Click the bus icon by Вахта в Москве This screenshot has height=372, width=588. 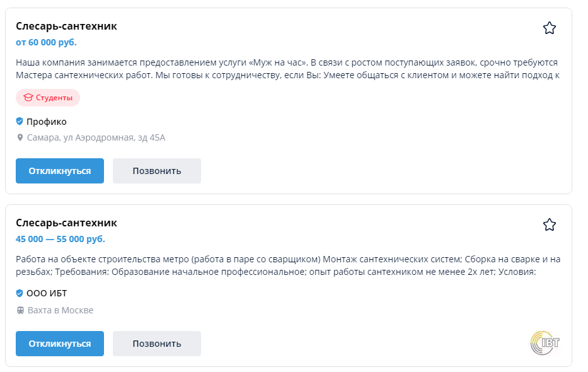pos(20,310)
